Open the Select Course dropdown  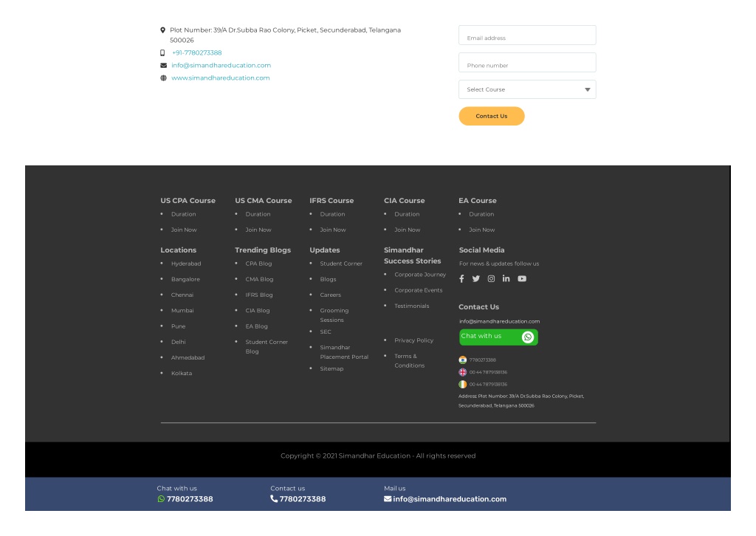click(x=527, y=89)
